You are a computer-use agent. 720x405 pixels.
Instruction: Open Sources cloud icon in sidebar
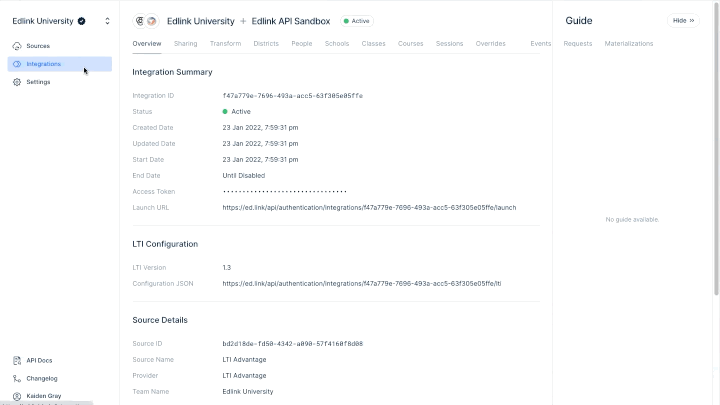(x=17, y=46)
